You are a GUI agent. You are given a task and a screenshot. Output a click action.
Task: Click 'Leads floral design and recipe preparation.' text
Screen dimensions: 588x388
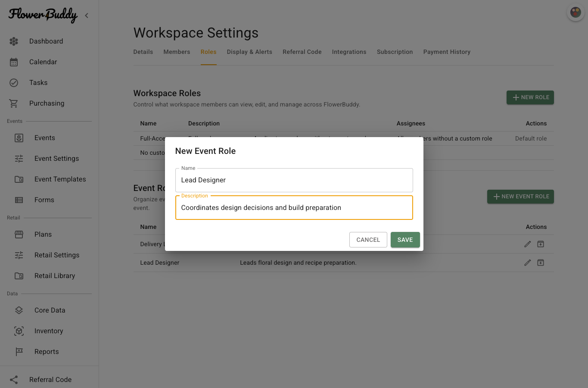point(298,263)
